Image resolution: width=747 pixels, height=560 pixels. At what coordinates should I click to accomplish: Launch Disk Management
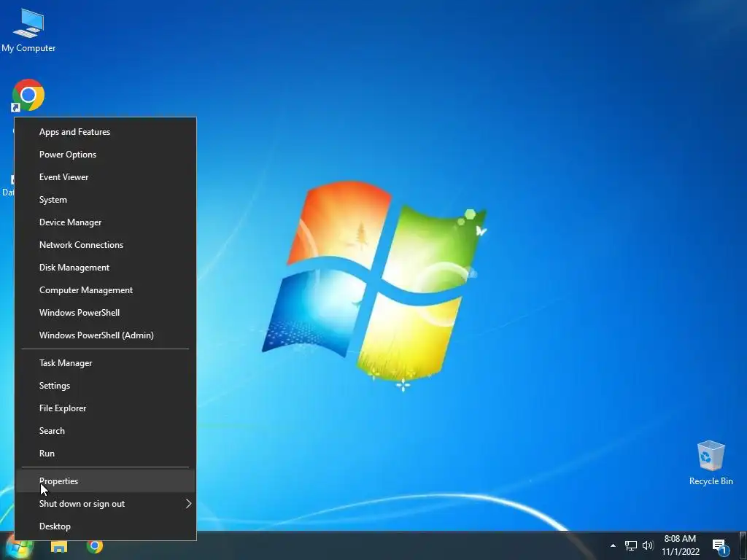105,268
